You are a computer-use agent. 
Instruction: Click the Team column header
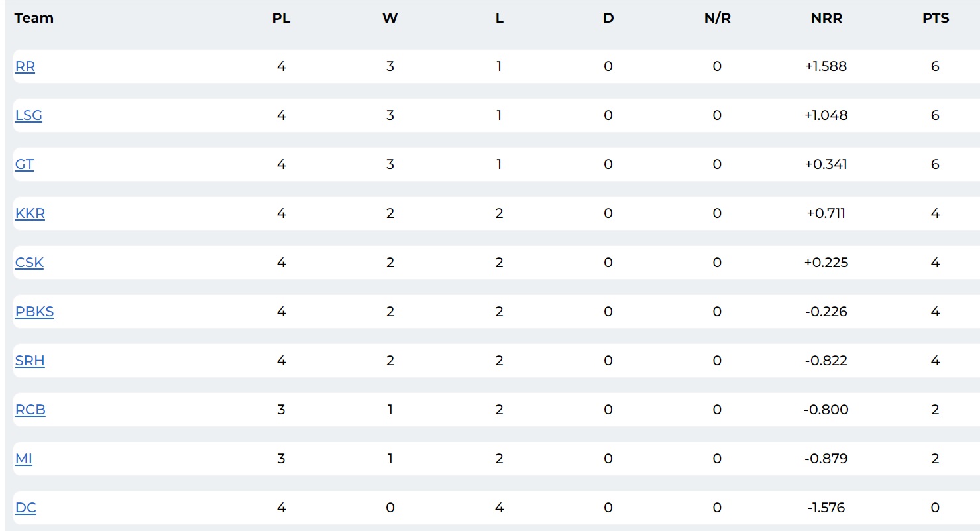coord(34,18)
